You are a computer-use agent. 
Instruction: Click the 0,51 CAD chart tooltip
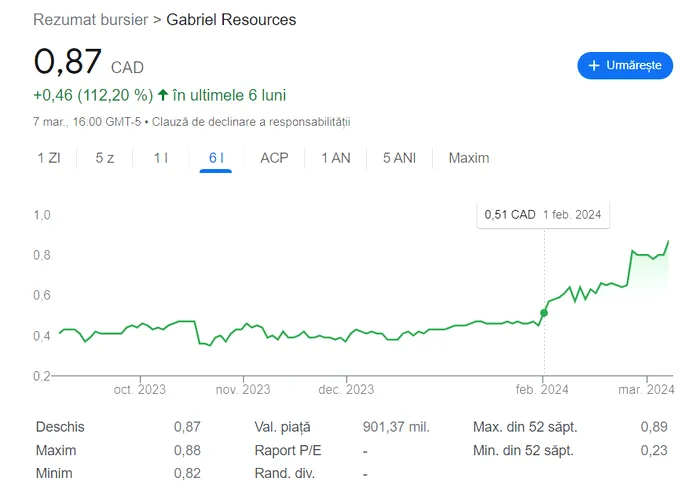click(543, 215)
